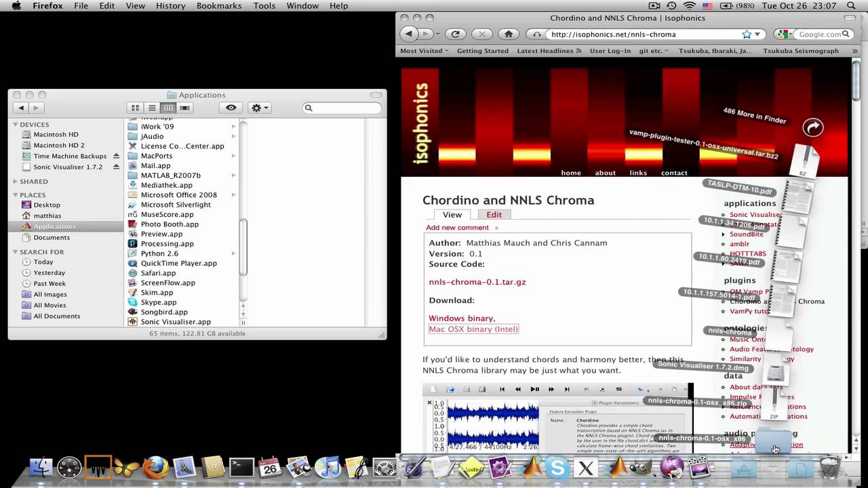Image resolution: width=868 pixels, height=488 pixels.
Task: Select Macintosh HD in Finder sidebar
Action: pos(56,134)
